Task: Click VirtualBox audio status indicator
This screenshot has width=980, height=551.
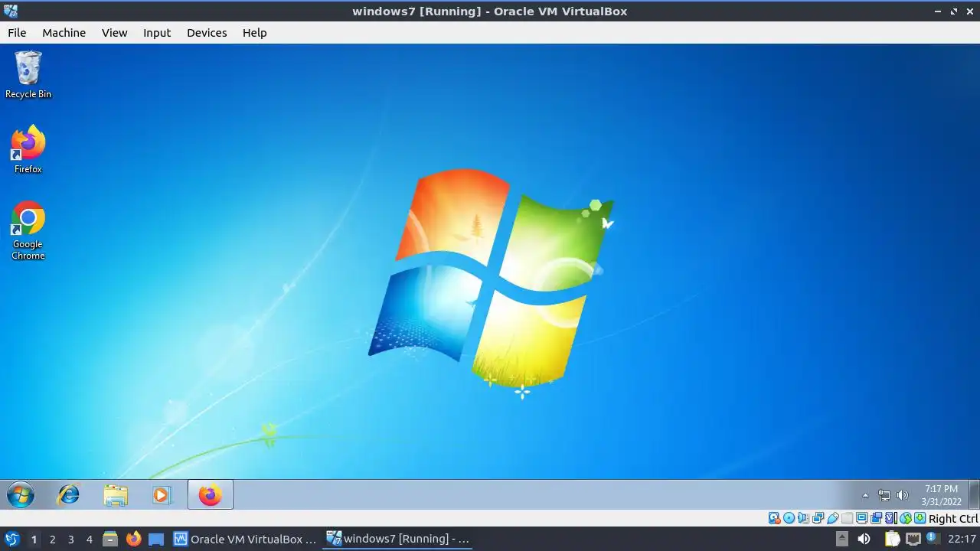Action: (x=803, y=518)
